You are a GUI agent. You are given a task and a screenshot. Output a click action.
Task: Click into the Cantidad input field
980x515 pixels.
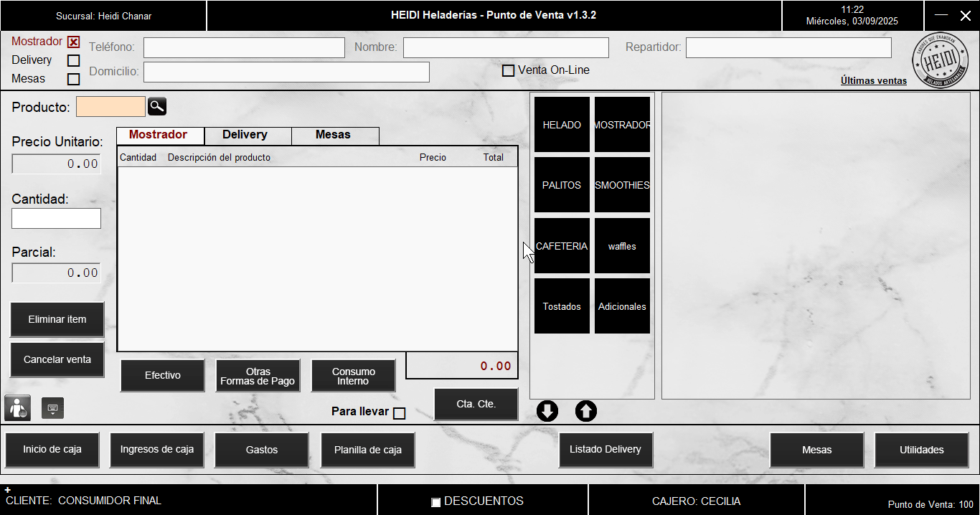(x=56, y=219)
